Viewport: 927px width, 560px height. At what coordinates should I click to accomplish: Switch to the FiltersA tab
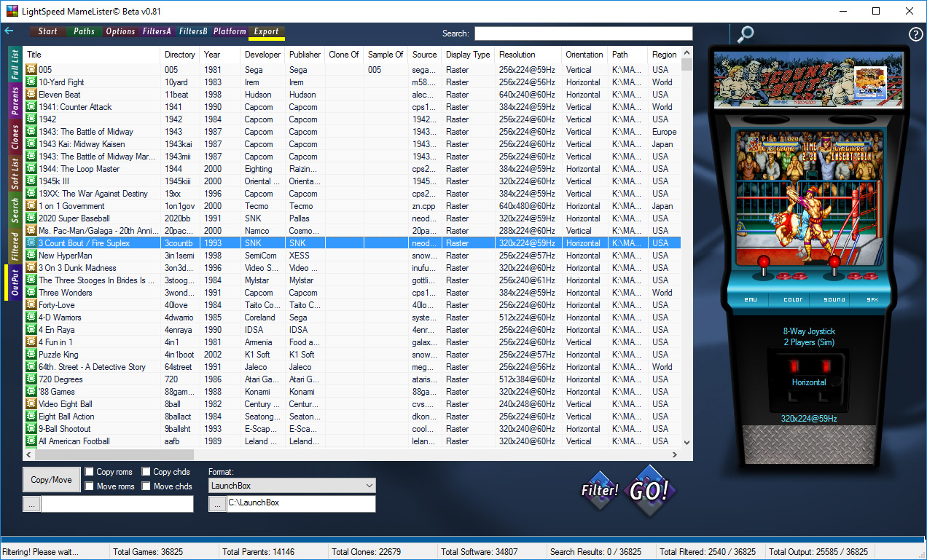coord(157,31)
